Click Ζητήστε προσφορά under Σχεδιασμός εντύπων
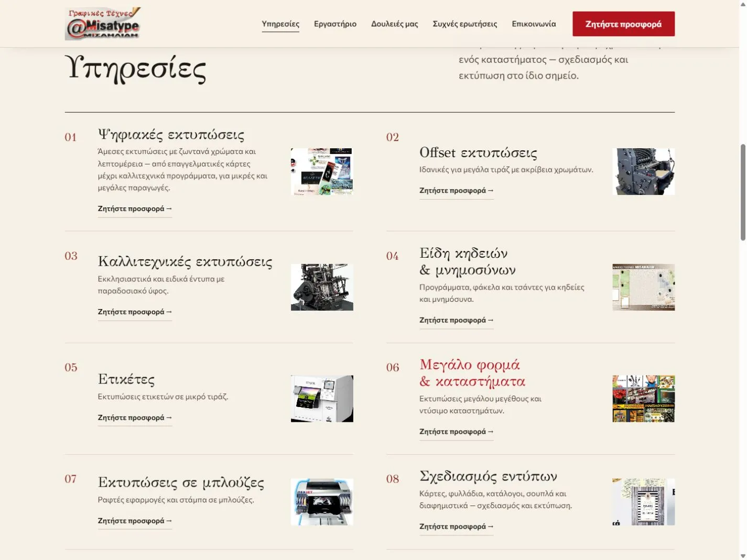 tap(457, 526)
